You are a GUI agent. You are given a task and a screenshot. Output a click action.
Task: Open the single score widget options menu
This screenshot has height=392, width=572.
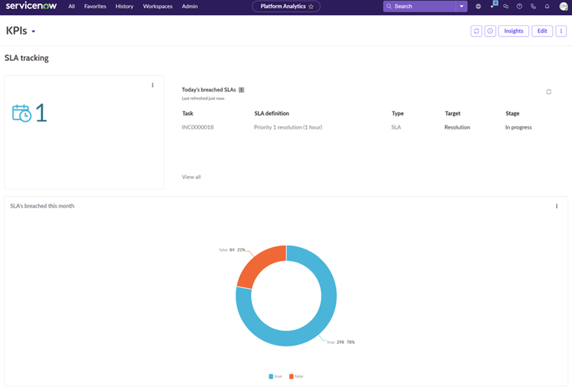(x=152, y=85)
